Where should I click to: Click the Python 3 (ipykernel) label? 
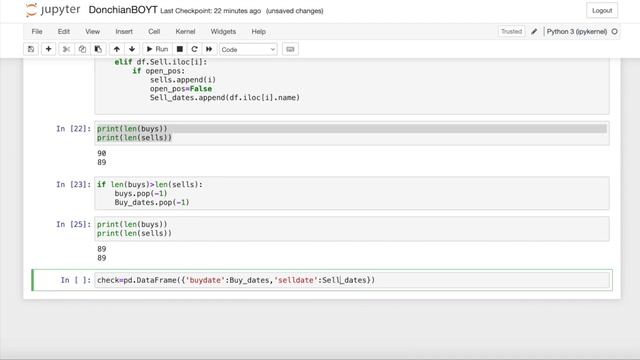pos(576,31)
